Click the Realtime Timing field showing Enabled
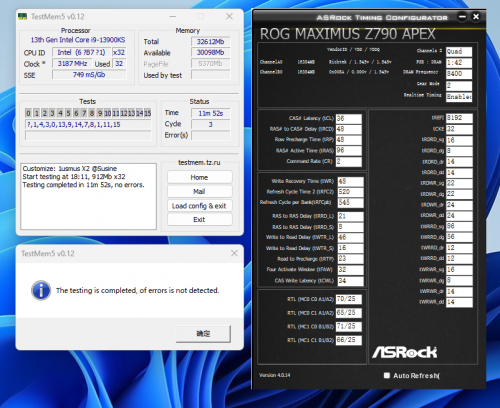The height and width of the screenshot is (408, 500). [x=459, y=97]
